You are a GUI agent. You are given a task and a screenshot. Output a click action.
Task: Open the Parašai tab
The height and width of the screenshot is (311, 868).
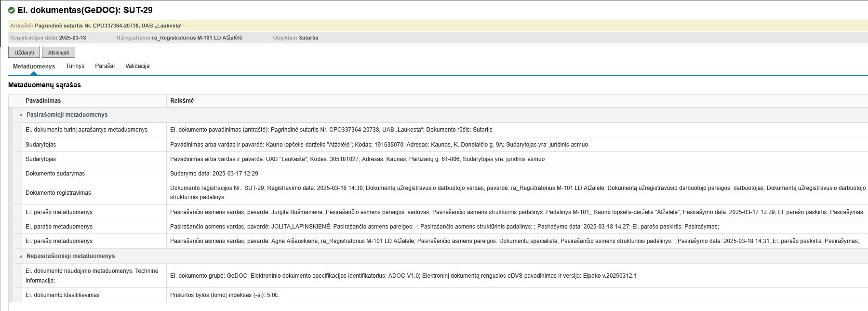[105, 66]
